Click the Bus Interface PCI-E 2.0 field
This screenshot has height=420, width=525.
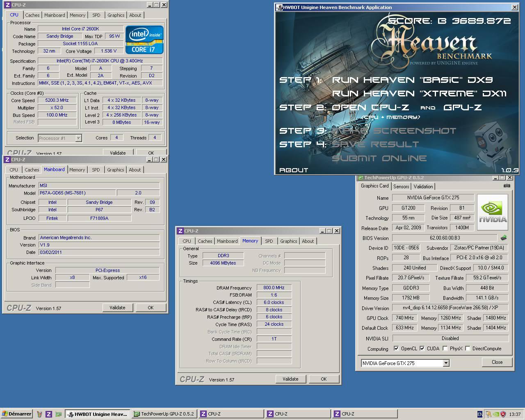coord(479,258)
